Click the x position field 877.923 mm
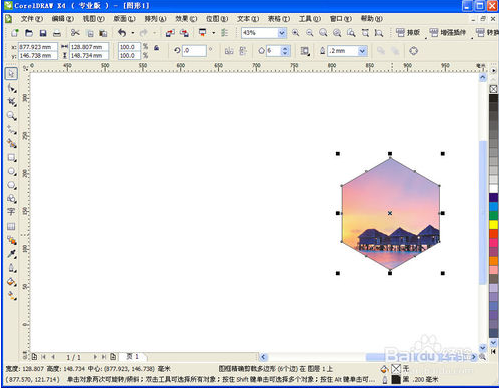Image resolution: width=499 pixels, height=390 pixels. (x=37, y=47)
